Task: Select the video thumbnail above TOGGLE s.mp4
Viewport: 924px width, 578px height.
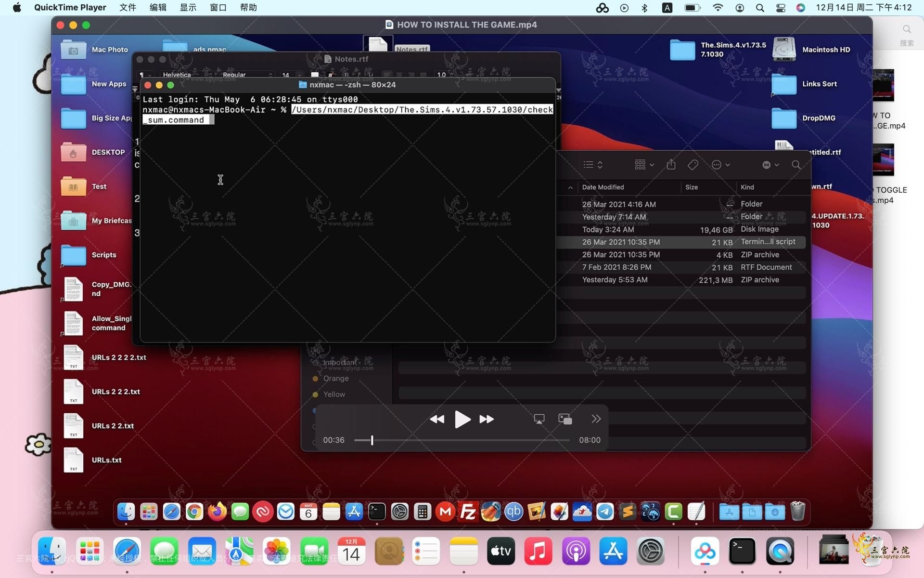Action: [x=884, y=160]
